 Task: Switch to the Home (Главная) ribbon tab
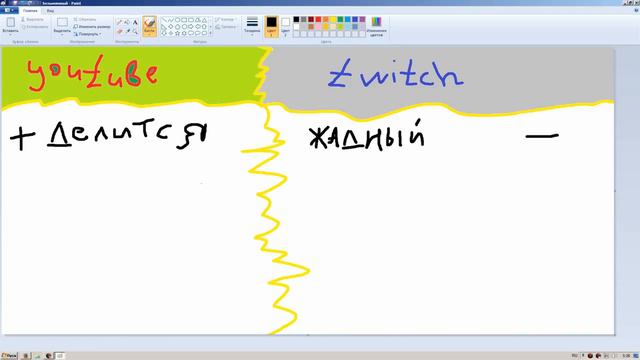(30, 11)
